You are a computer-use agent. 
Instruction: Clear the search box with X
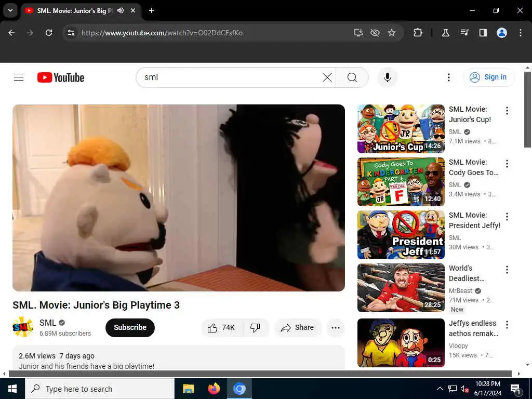click(327, 77)
